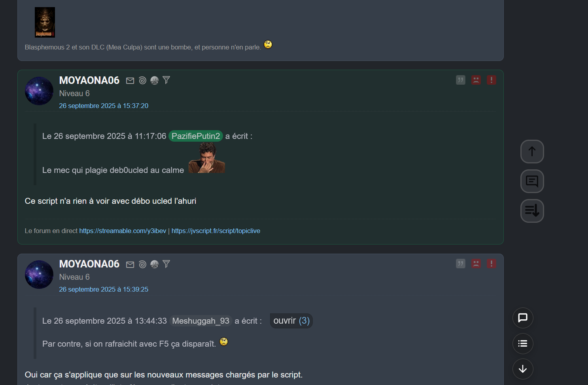Go to page bottom with round down arrow

click(x=523, y=369)
